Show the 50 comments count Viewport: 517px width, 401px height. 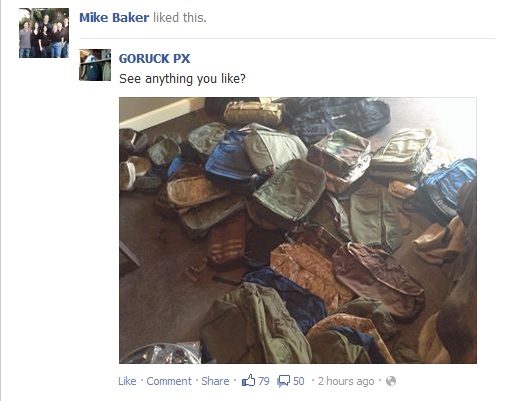[x=299, y=381]
